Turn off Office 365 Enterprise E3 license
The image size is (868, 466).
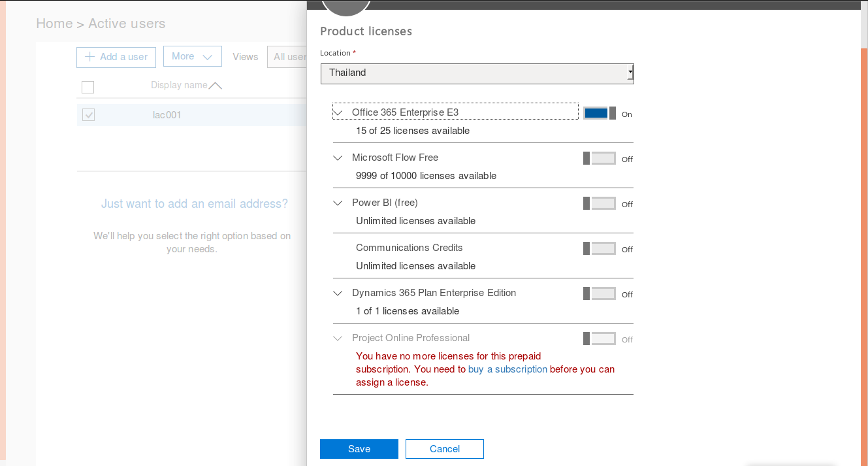click(599, 113)
